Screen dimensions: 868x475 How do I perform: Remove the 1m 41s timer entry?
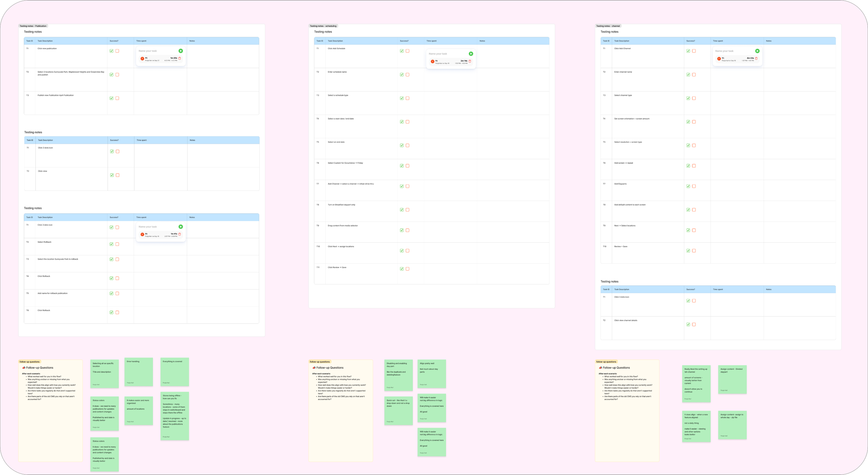click(x=180, y=234)
